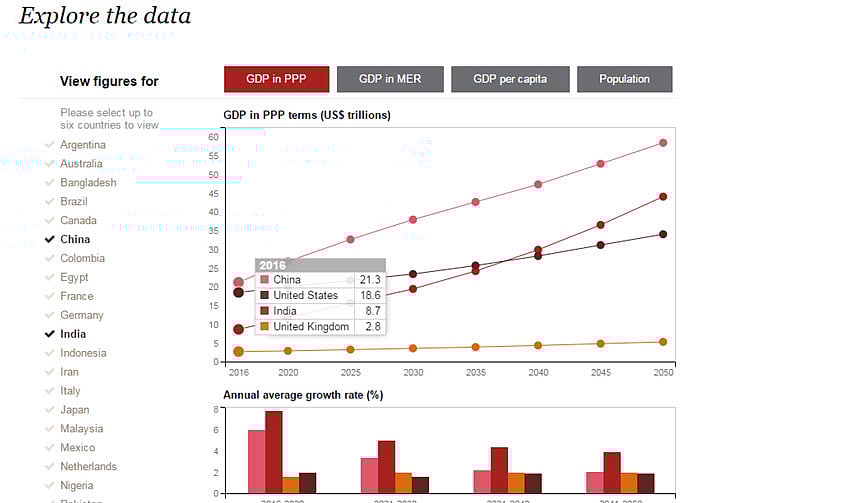Uncheck China in the country list
The width and height of the screenshot is (849, 503).
point(74,239)
